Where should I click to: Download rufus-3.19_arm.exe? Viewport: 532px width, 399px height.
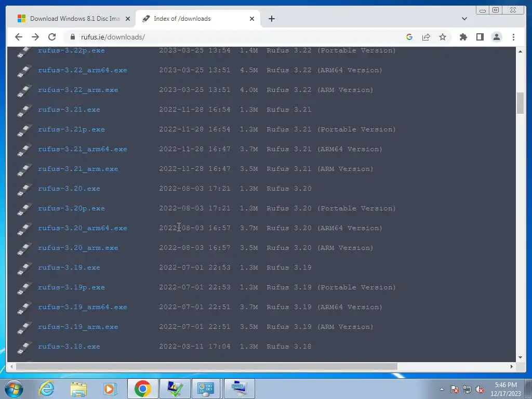(x=78, y=327)
